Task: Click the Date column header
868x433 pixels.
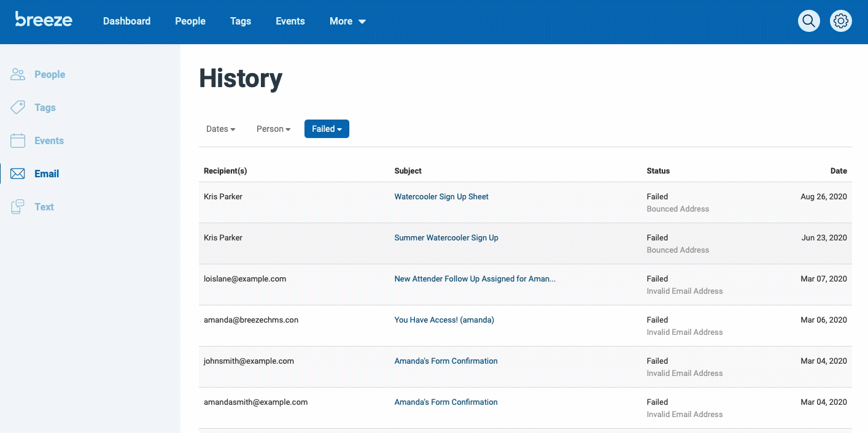Action: coord(839,171)
